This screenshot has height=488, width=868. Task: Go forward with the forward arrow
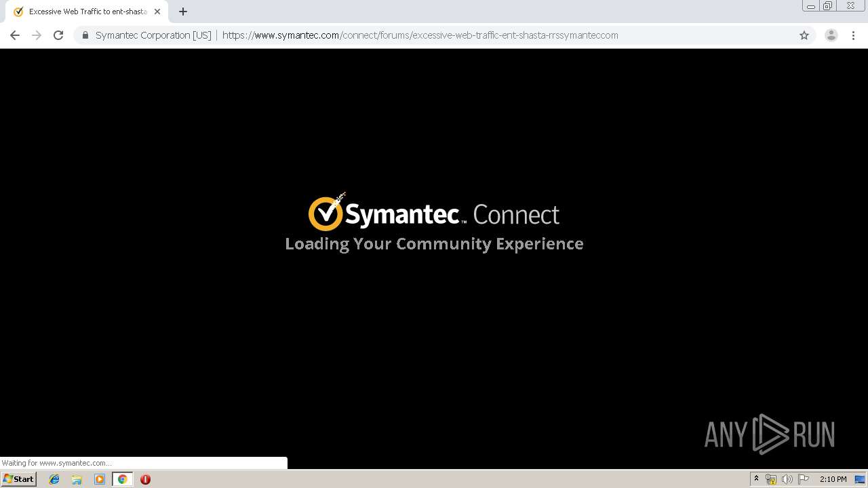click(37, 35)
